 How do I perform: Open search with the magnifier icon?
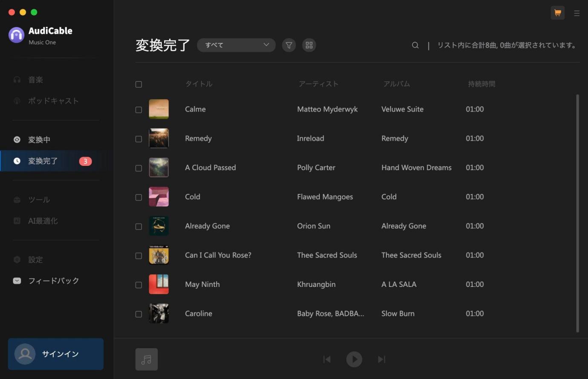point(415,45)
